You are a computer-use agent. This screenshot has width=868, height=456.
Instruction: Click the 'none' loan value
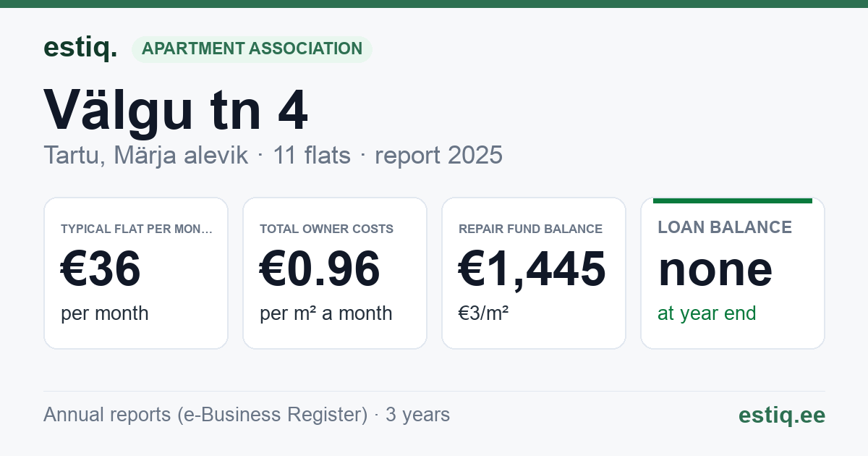(x=715, y=269)
